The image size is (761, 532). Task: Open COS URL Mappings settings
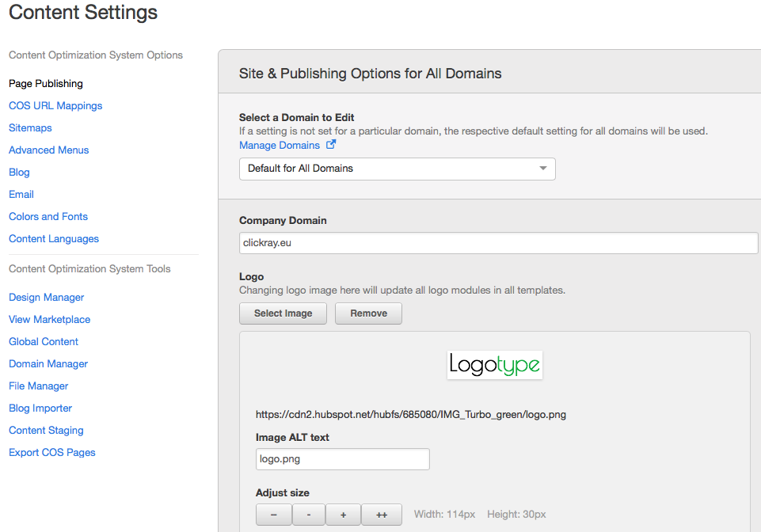(55, 106)
